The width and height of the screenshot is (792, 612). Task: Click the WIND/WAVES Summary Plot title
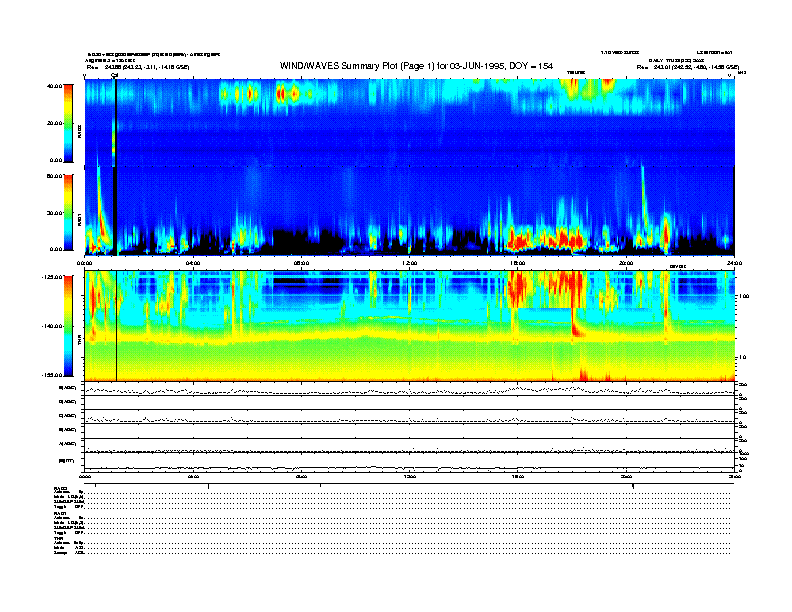(x=416, y=66)
